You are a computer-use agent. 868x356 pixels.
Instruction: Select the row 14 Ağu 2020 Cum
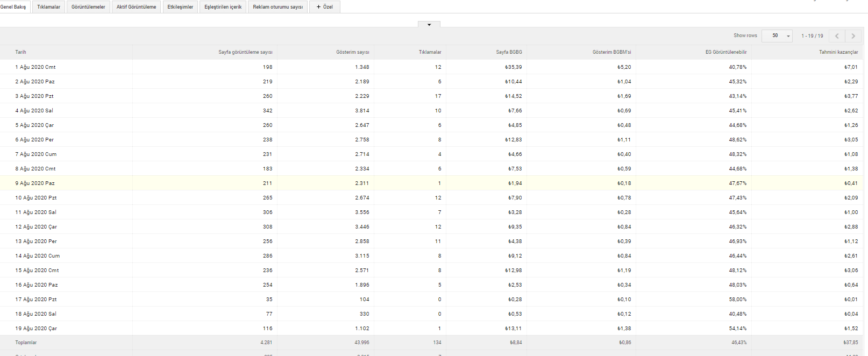[x=432, y=256]
